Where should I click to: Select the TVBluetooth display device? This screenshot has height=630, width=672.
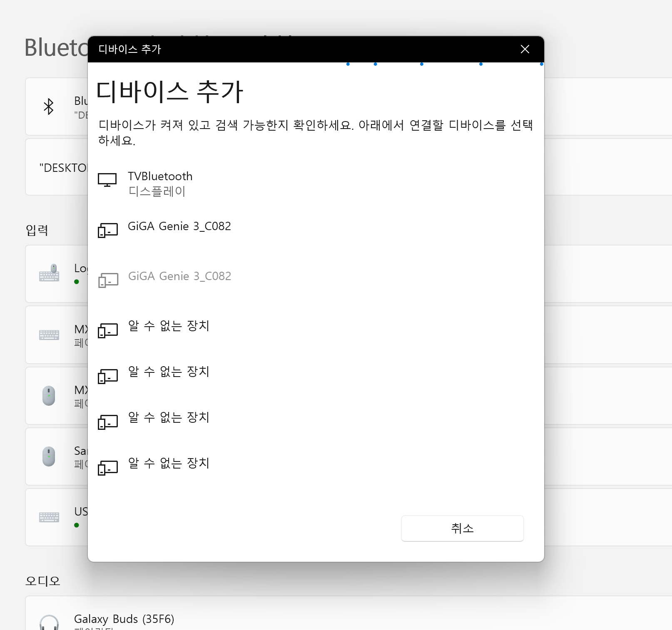(316, 184)
